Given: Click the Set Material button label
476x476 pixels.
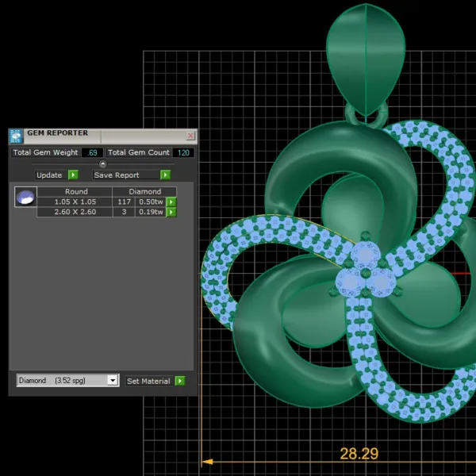Looking at the screenshot, I should pyautogui.click(x=148, y=381).
